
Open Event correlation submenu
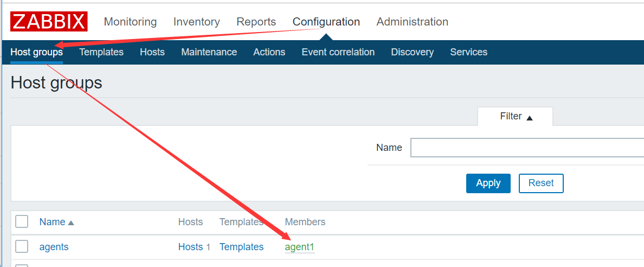pos(338,52)
